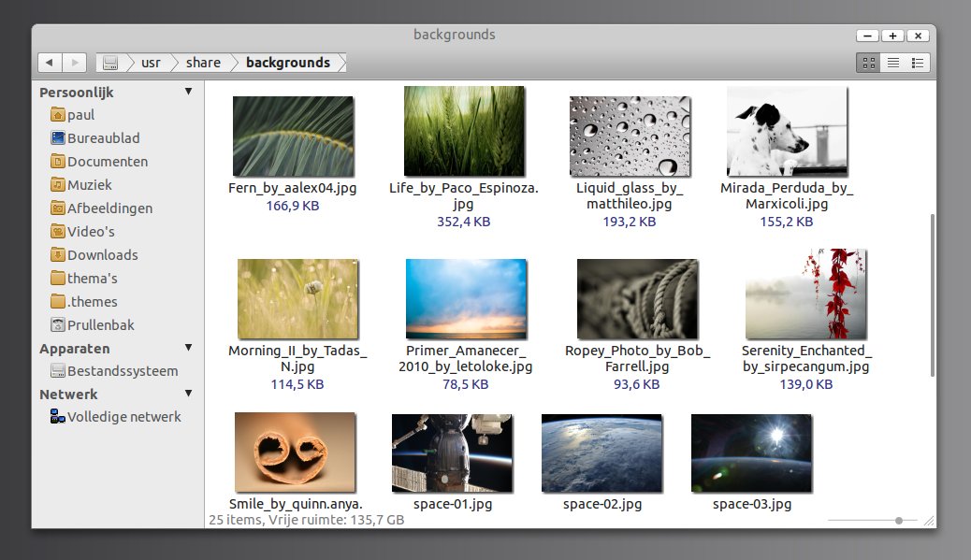Open the thema's folder icon
The width and height of the screenshot is (971, 560).
coord(58,278)
